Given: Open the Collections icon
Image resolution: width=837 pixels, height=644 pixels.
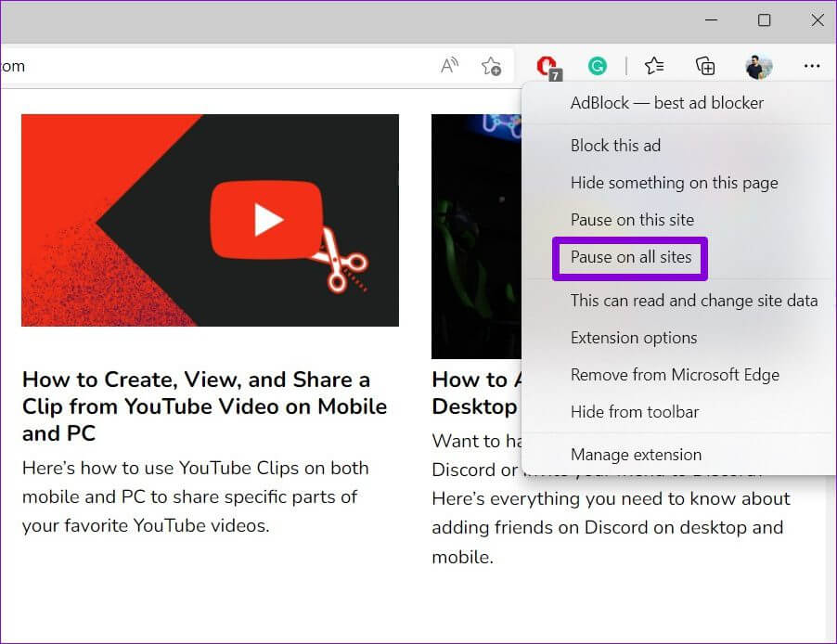Looking at the screenshot, I should pyautogui.click(x=705, y=66).
